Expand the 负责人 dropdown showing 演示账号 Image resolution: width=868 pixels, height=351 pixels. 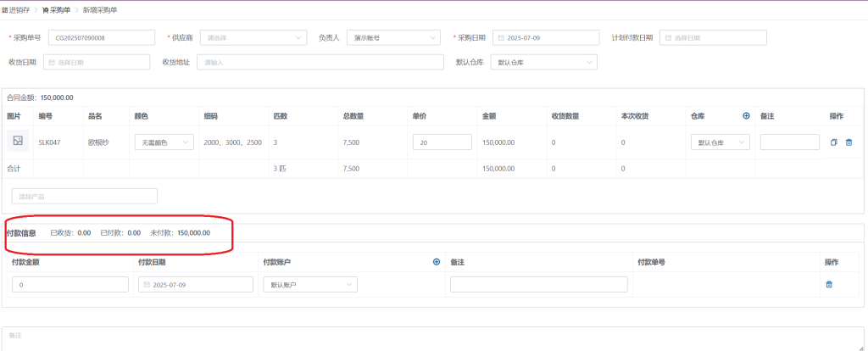pos(393,38)
